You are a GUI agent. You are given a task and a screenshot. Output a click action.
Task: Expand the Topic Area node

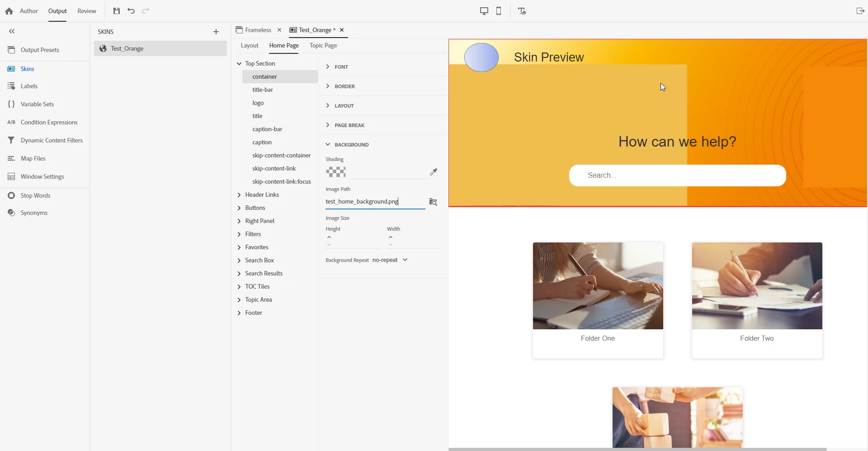click(x=239, y=300)
